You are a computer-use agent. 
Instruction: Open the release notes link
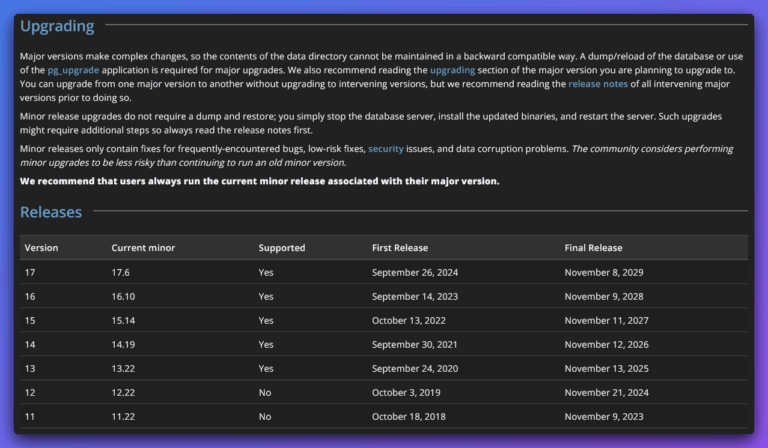(598, 84)
